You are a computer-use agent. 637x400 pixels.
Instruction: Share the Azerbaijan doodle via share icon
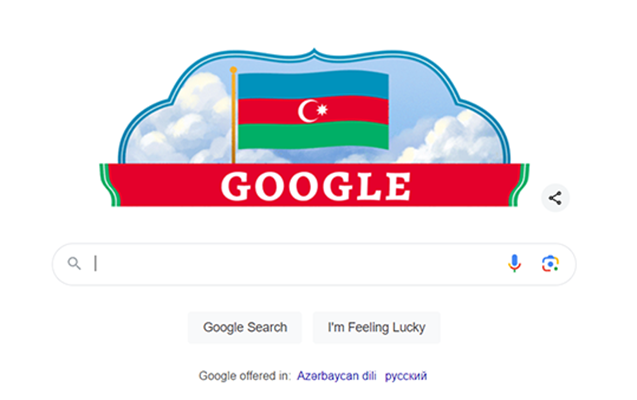pos(555,198)
